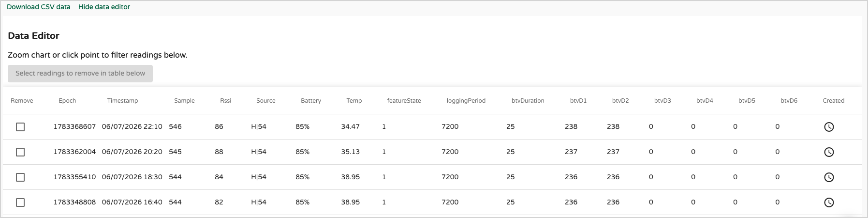Click clock icon for epoch 1783362004 row
This screenshot has height=218, width=868.
(829, 152)
